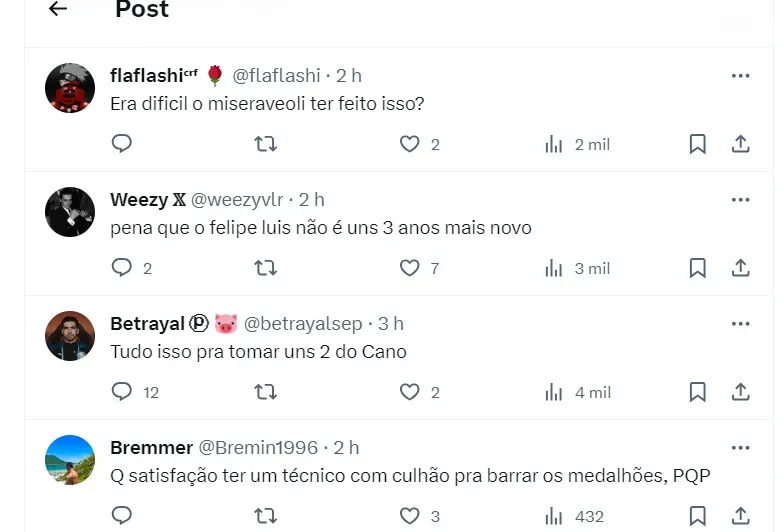The height and width of the screenshot is (532, 783).
Task: Share Betrayal's post
Action: tap(741, 392)
